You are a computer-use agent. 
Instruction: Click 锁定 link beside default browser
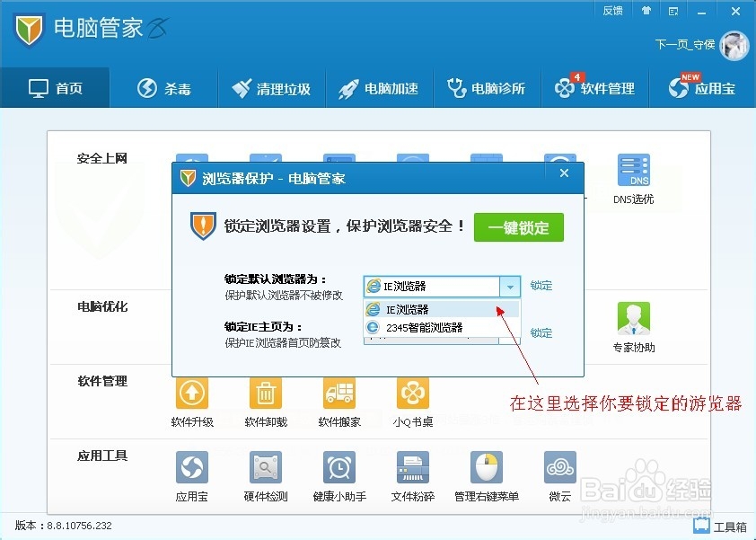[541, 286]
